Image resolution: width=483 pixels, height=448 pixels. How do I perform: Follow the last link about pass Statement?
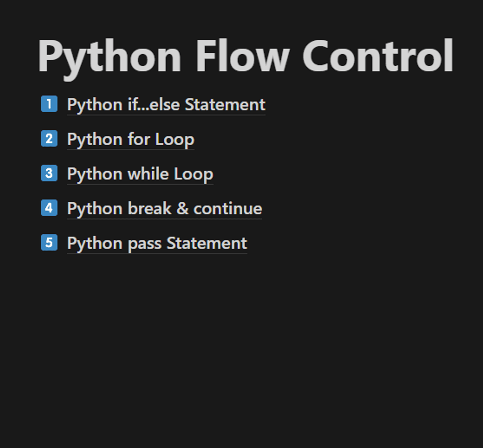pyautogui.click(x=157, y=243)
